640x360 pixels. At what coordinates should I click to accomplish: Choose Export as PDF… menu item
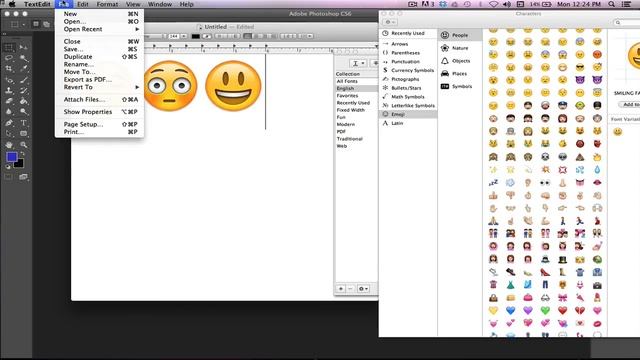pos(99,80)
